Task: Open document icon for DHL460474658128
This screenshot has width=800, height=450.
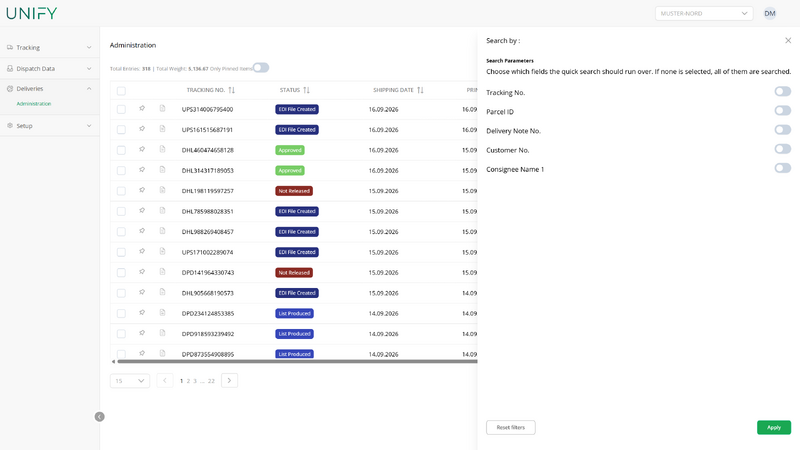Action: (x=162, y=149)
